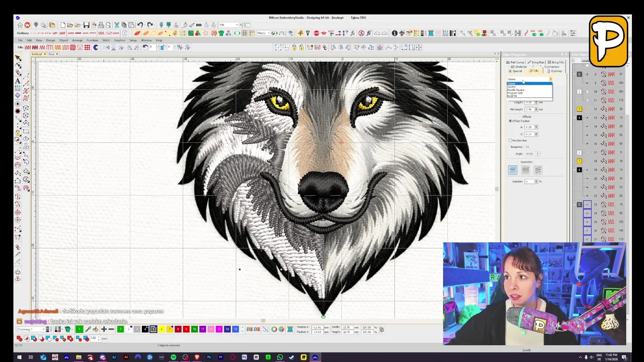The image size is (644, 362).
Task: Click the third Backstitch style icon
Action: click(x=538, y=170)
